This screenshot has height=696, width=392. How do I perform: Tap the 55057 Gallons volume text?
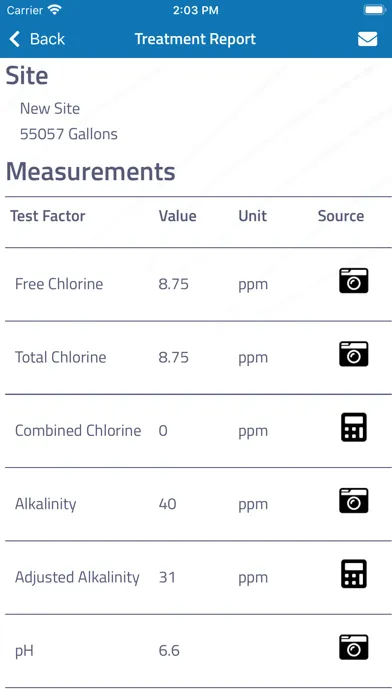click(69, 134)
